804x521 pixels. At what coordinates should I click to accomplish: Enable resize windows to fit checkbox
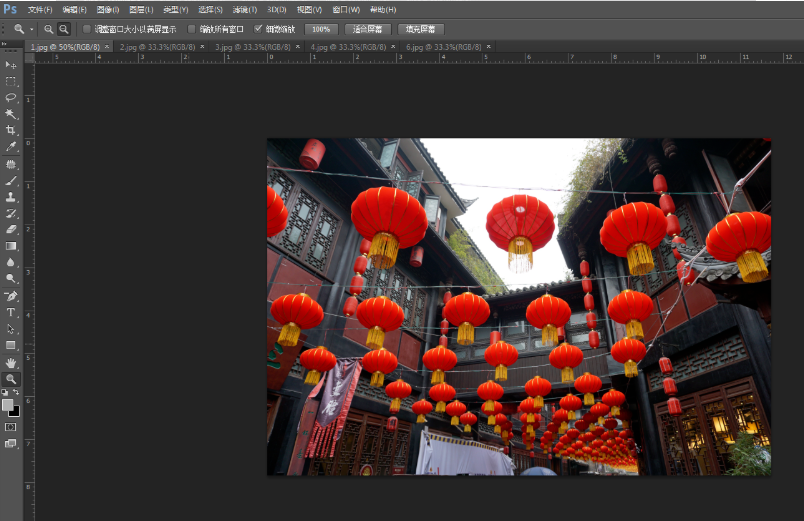pyautogui.click(x=86, y=29)
